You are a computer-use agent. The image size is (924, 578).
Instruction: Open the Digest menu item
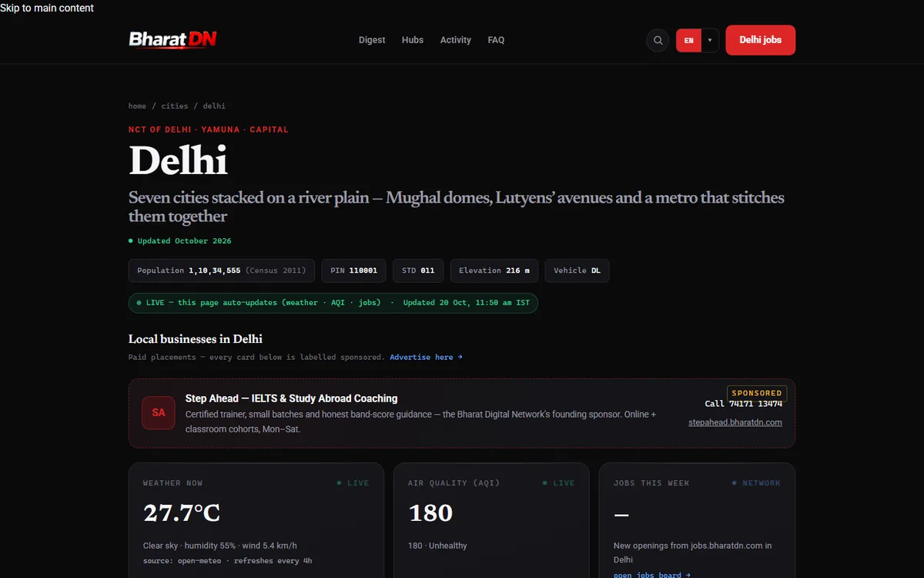pos(372,40)
